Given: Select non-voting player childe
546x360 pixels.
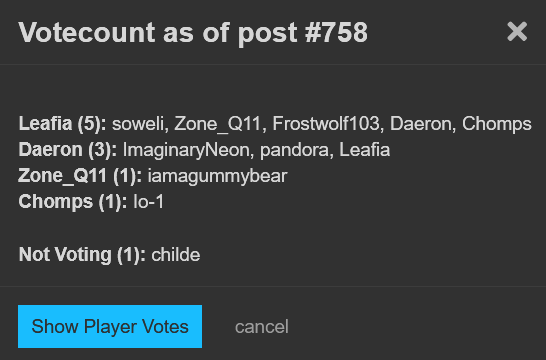Looking at the screenshot, I should point(176,255).
